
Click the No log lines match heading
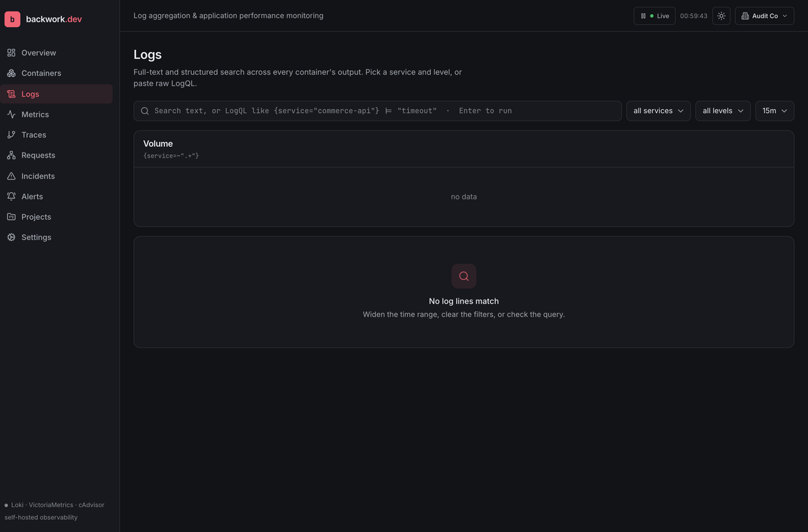(464, 301)
